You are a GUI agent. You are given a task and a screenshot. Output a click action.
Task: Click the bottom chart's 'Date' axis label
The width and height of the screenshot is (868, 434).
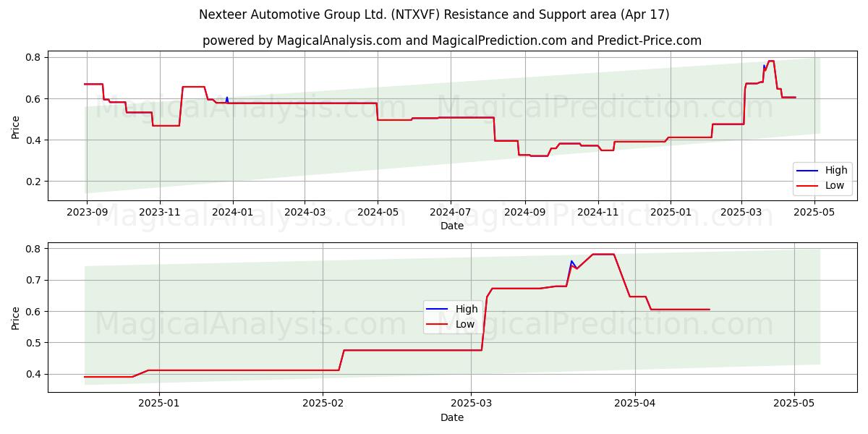tap(452, 417)
